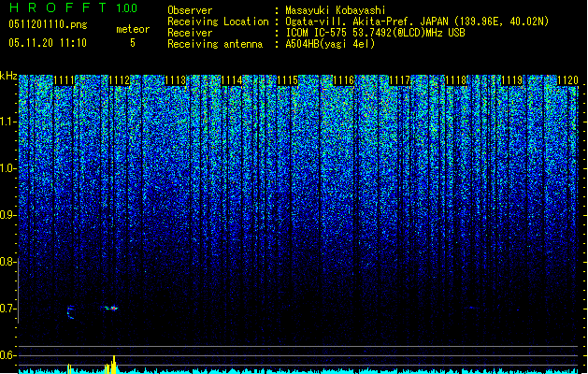Click the A504HB(yagi 4el) antenna text
The image size is (588, 374).
[330, 44]
